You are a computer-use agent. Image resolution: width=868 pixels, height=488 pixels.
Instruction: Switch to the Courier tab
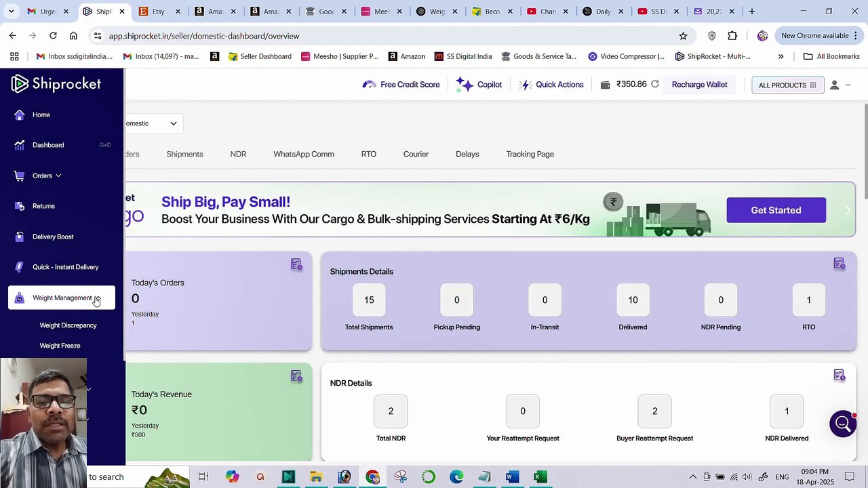pos(416,154)
